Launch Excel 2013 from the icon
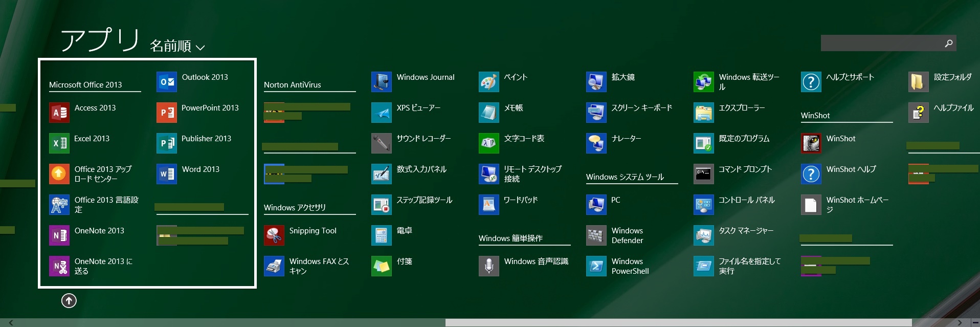The image size is (980, 327). pos(59,143)
